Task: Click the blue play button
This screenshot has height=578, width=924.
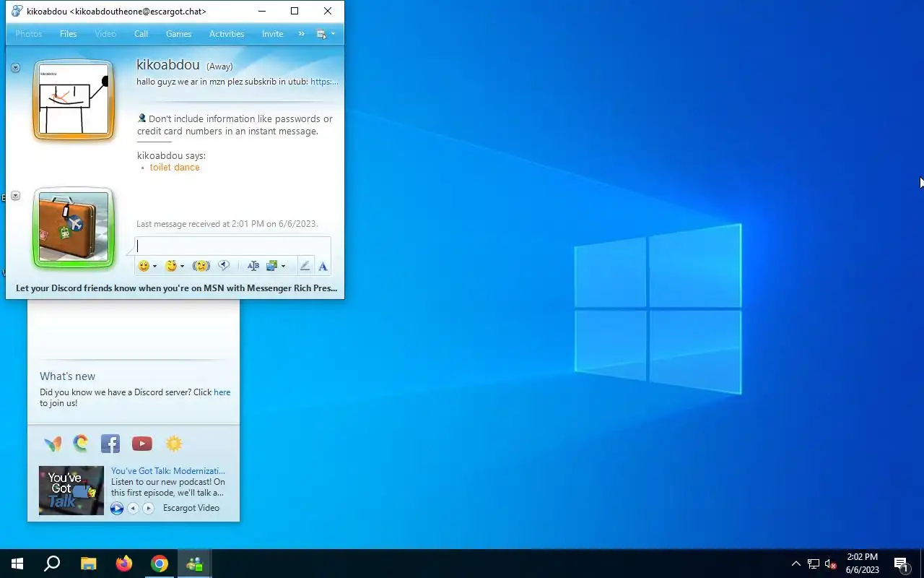Action: 117,509
